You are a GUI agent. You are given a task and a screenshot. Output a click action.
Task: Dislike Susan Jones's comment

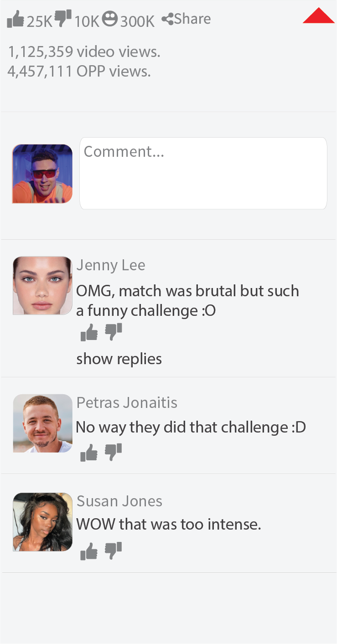pyautogui.click(x=114, y=551)
